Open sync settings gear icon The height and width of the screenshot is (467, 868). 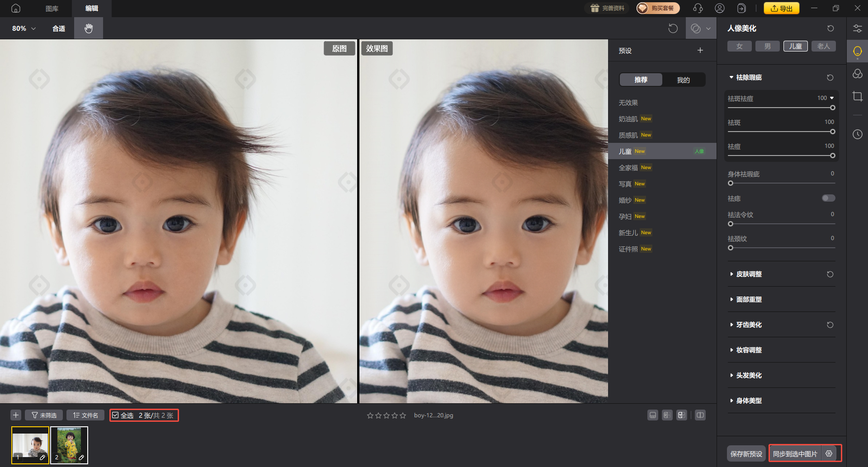tap(829, 453)
